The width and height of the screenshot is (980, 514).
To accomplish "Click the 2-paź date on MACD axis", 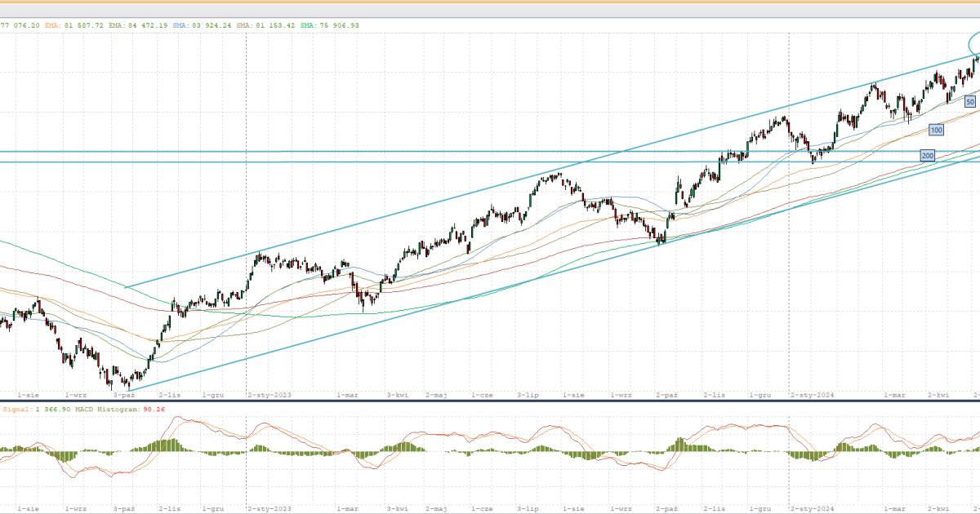I will coord(667,507).
